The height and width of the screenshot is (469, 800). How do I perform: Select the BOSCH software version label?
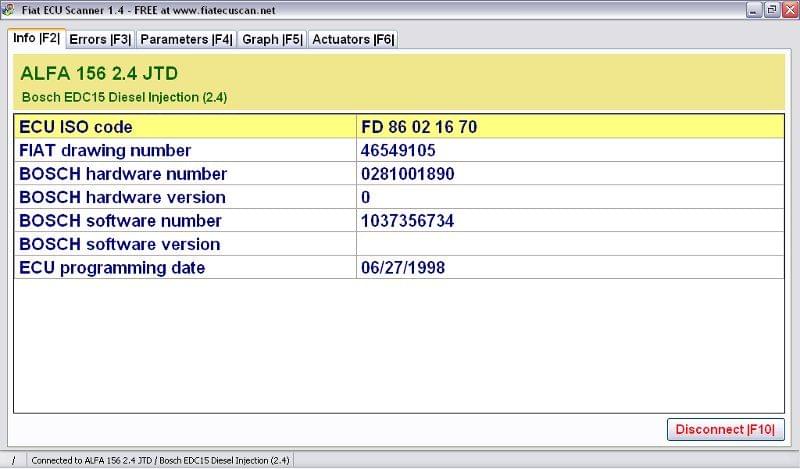pyautogui.click(x=119, y=244)
